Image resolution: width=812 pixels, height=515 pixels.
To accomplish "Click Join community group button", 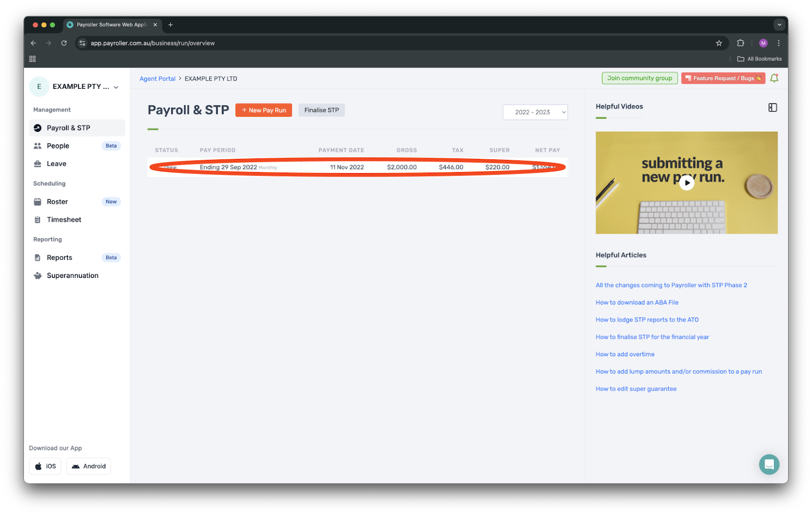I will click(639, 78).
